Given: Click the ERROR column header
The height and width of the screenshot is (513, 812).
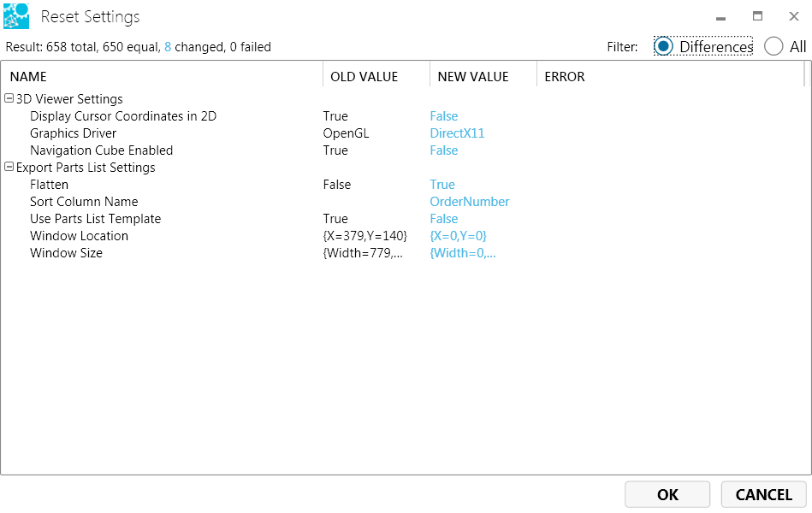Looking at the screenshot, I should point(564,76).
